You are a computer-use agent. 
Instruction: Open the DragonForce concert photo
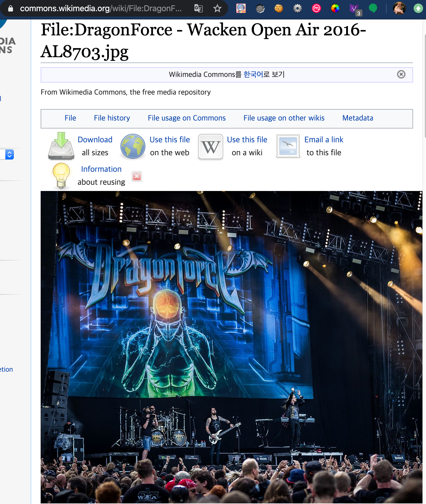tap(232, 347)
